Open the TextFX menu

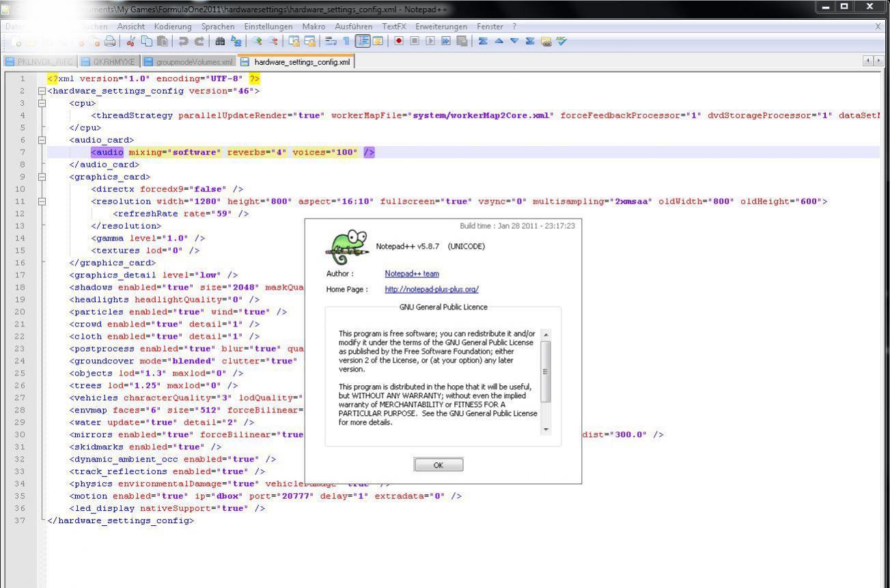pos(394,26)
